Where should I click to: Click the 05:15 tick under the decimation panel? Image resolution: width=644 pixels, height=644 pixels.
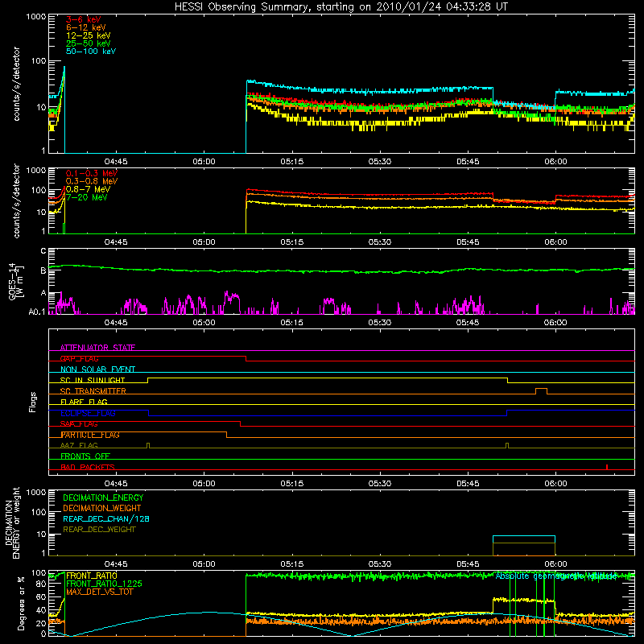pyautogui.click(x=291, y=564)
